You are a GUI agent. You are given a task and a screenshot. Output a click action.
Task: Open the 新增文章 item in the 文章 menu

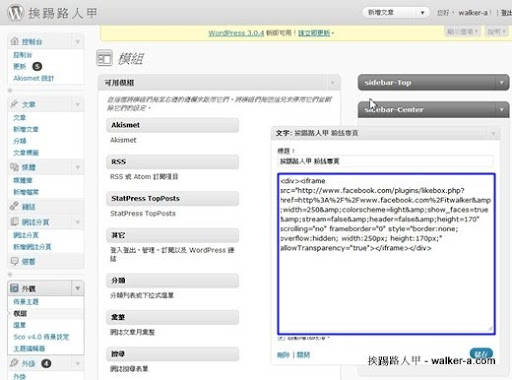coord(26,129)
